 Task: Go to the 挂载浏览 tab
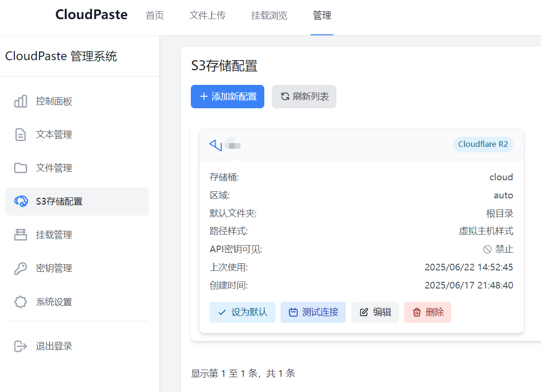(270, 15)
